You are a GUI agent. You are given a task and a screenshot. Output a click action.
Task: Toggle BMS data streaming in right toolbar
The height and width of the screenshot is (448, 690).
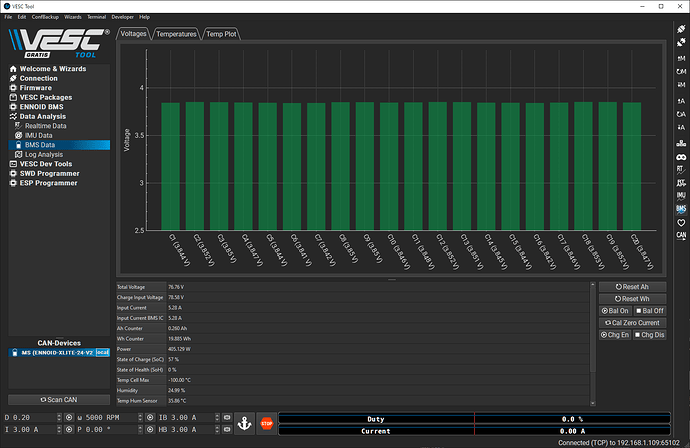coord(681,211)
